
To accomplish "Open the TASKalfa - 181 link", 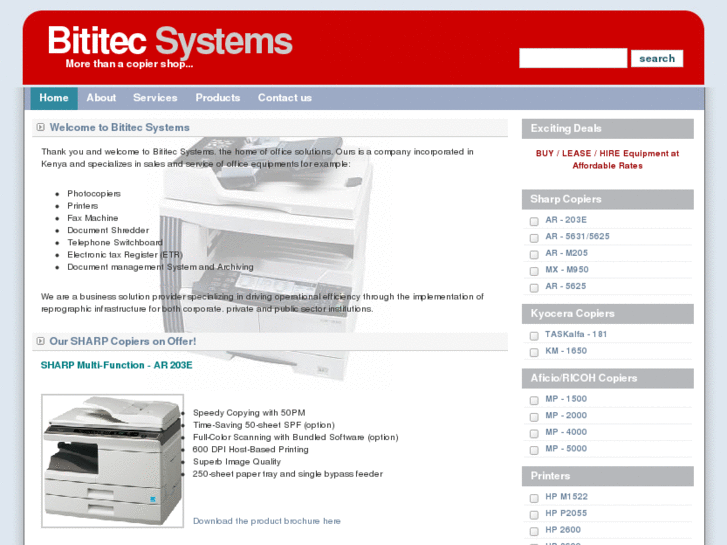I will pos(576,334).
